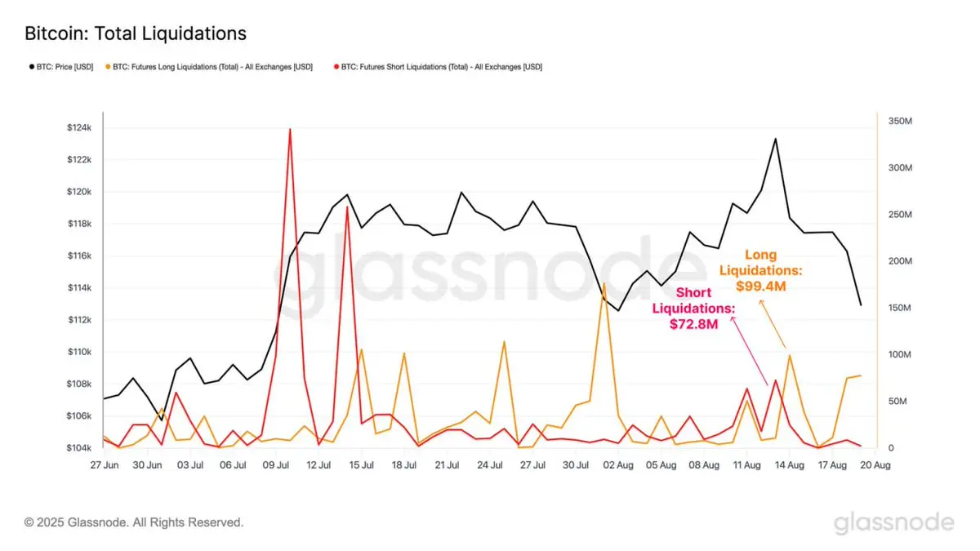Screen dimensions: 980x551
Task: Select the 14 Aug x-axis date label
Action: [x=790, y=465]
